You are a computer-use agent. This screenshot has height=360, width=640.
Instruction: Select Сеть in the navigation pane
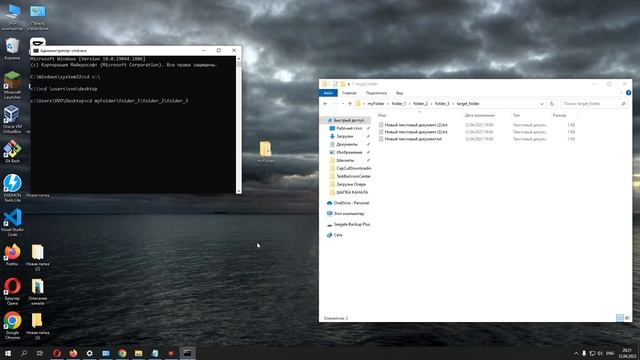pyautogui.click(x=335, y=235)
